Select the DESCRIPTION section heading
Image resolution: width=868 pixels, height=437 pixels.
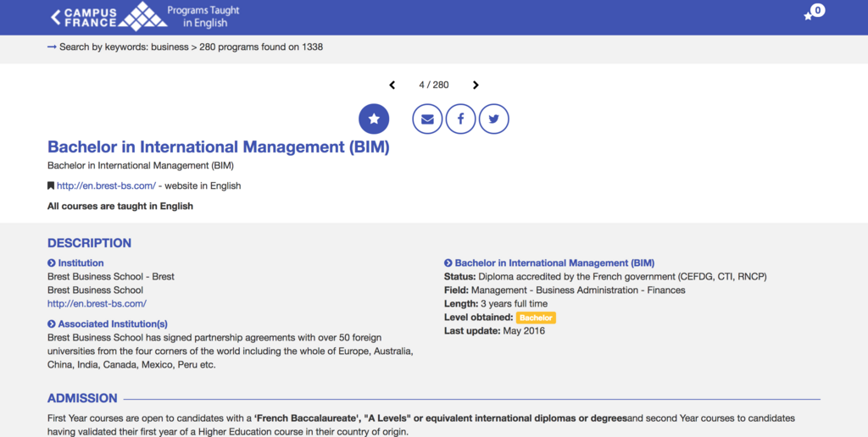[x=89, y=243]
